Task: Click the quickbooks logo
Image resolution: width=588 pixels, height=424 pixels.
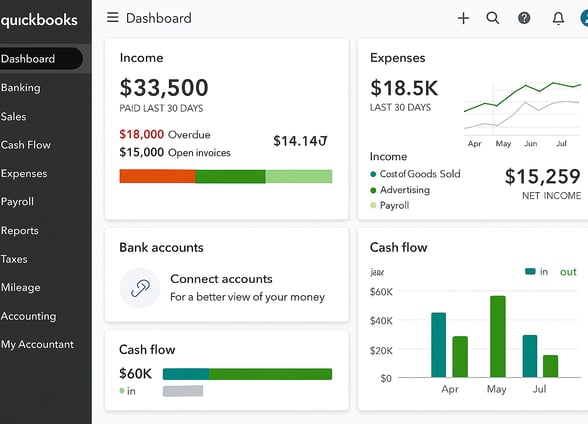Action: click(x=39, y=20)
